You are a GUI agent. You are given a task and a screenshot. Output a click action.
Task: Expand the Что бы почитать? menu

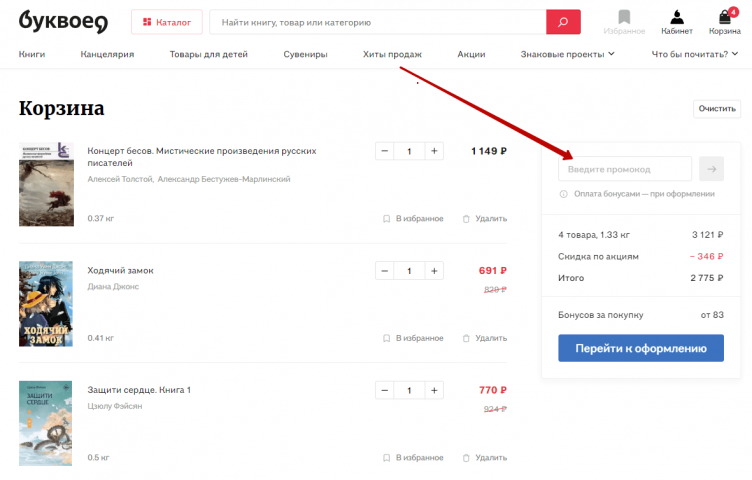(695, 54)
